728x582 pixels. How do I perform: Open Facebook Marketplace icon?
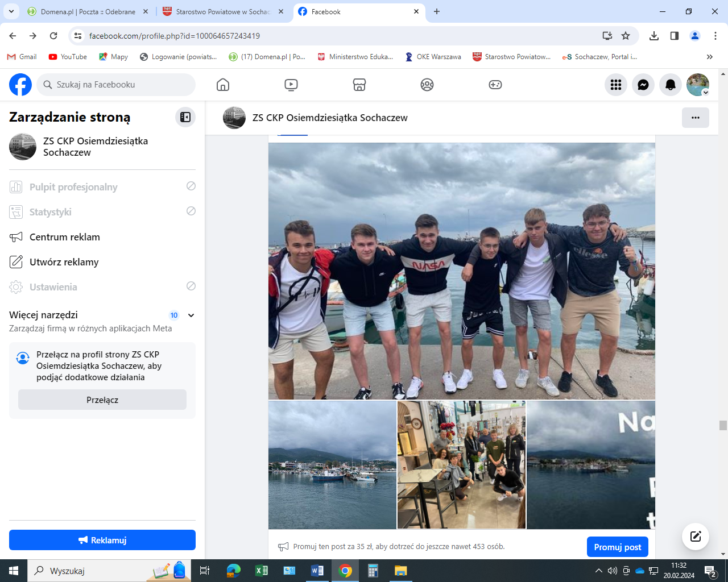pos(359,85)
